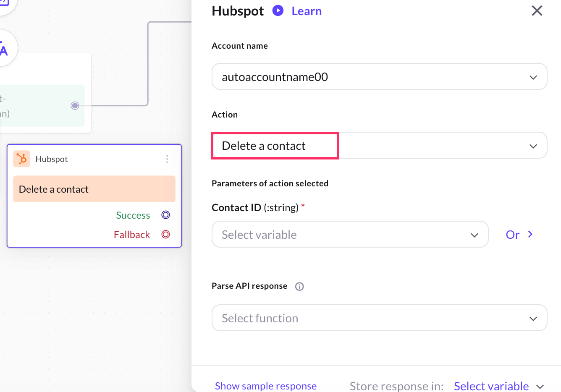Close the Hubspot settings panel
The height and width of the screenshot is (392, 561).
tap(537, 11)
